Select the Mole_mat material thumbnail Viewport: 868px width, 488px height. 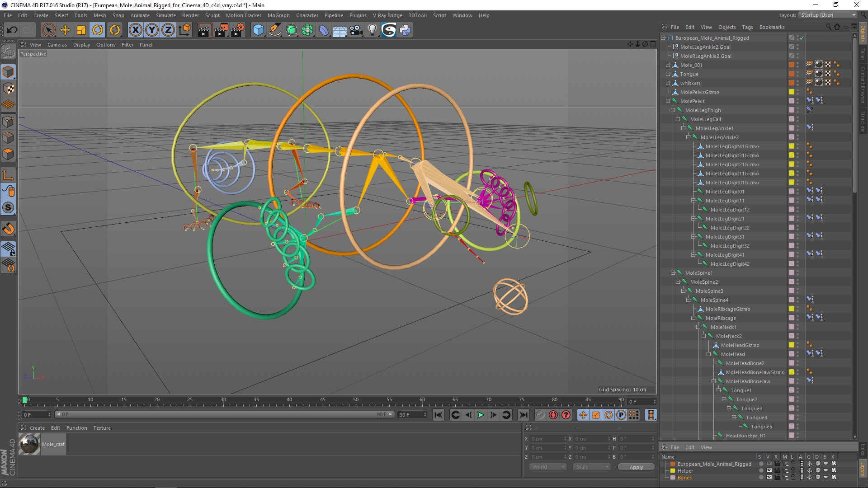(30, 444)
